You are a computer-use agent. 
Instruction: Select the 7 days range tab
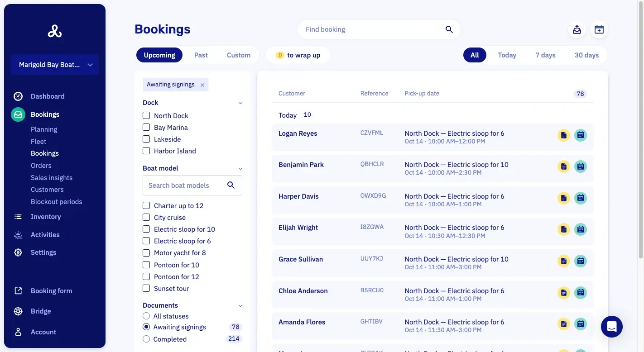[x=545, y=55]
